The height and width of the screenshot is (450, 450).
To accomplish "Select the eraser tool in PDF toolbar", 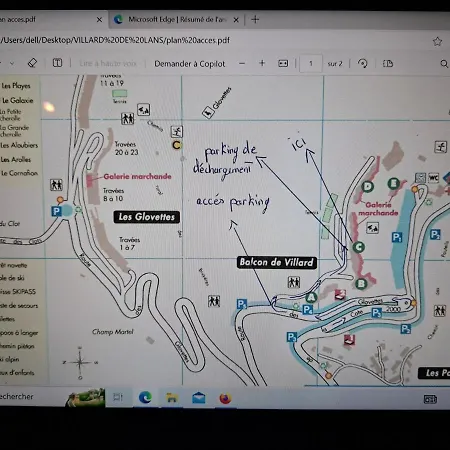I will [x=32, y=63].
